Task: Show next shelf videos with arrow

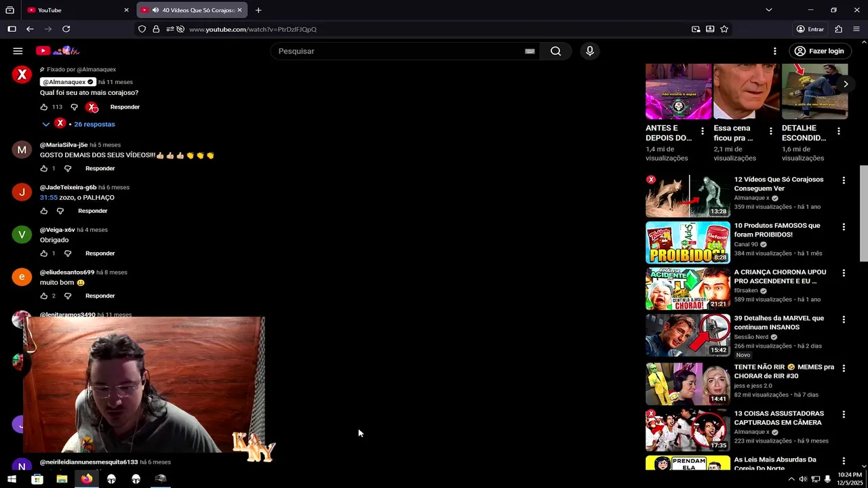Action: click(845, 84)
